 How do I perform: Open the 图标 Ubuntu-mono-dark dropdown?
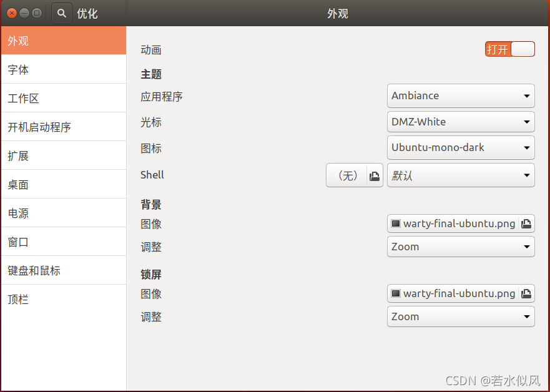(x=461, y=147)
